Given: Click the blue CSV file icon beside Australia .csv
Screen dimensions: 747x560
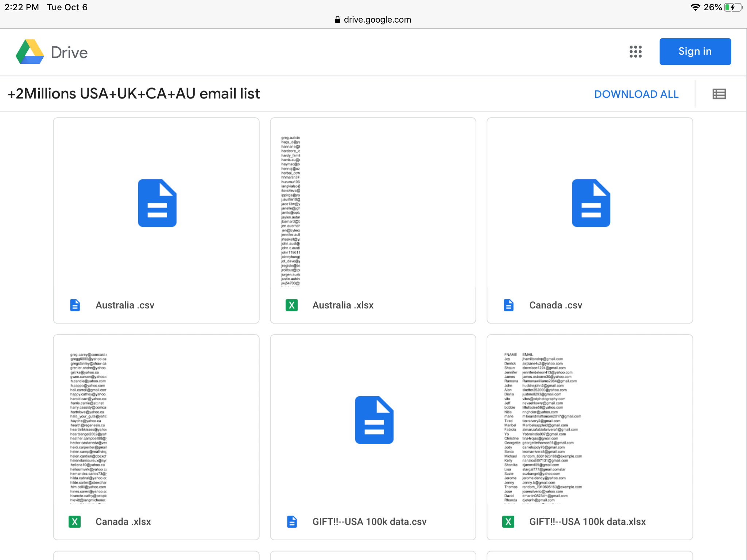Looking at the screenshot, I should coord(75,305).
